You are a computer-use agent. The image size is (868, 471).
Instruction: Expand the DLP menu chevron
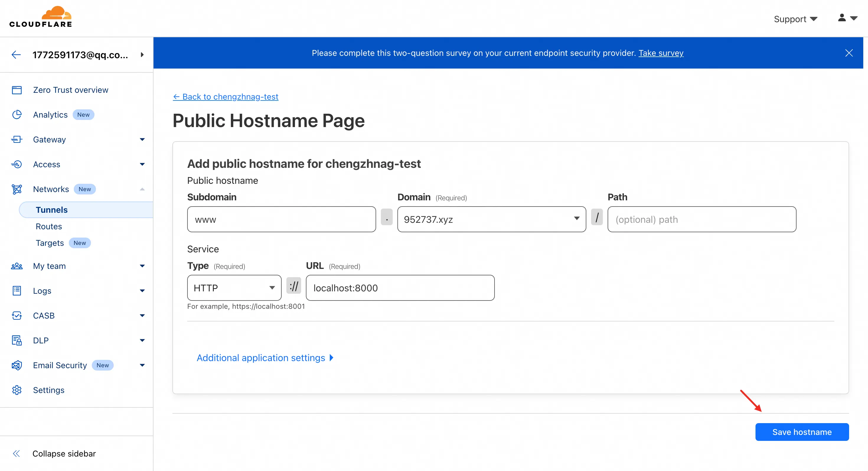pyautogui.click(x=142, y=340)
